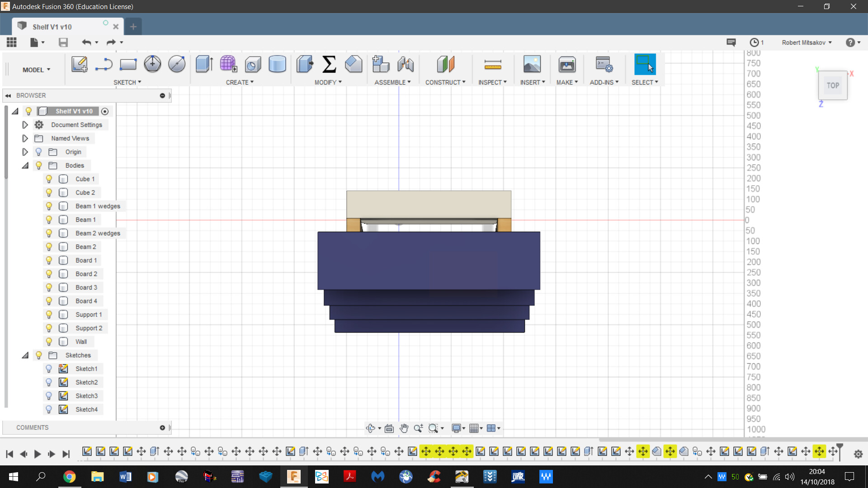Undo the last action
Image resolution: width=868 pixels, height=488 pixels.
pyautogui.click(x=86, y=42)
